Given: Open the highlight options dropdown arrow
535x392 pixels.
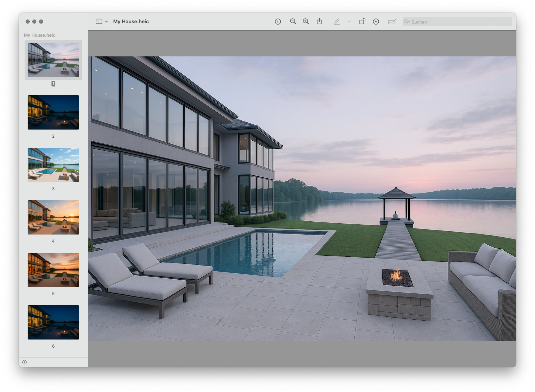Looking at the screenshot, I should 349,22.
